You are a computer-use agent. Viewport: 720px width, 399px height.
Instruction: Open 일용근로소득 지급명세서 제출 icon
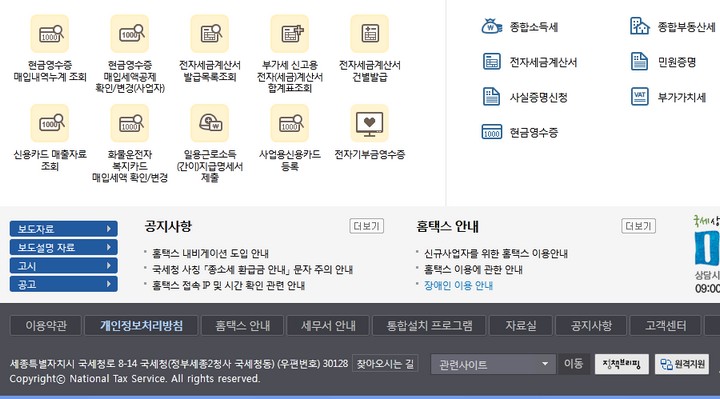coord(209,123)
